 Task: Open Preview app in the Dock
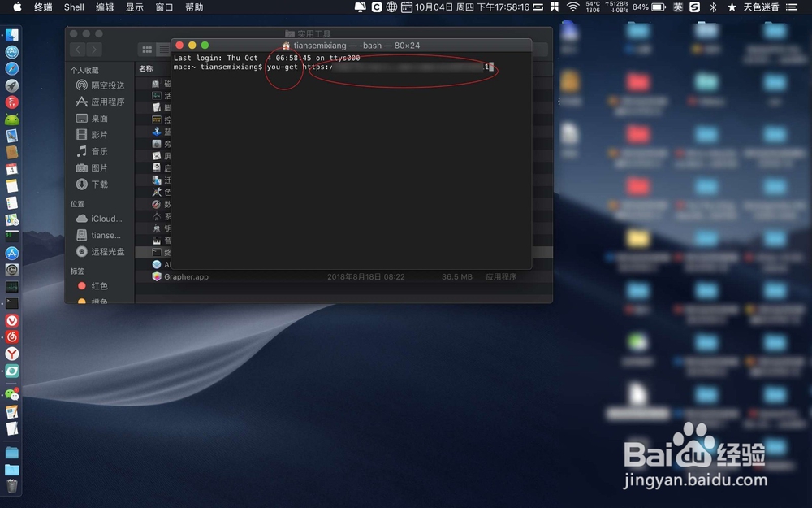coord(12,136)
